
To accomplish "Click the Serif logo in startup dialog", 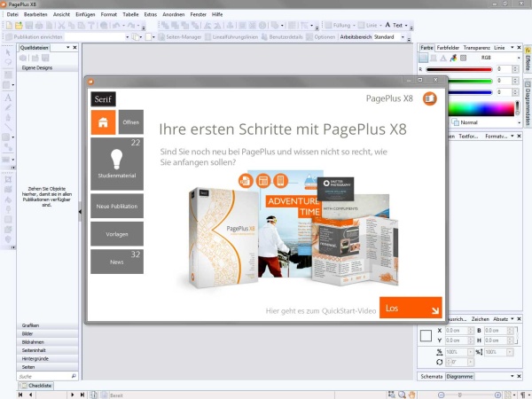I will coord(103,99).
